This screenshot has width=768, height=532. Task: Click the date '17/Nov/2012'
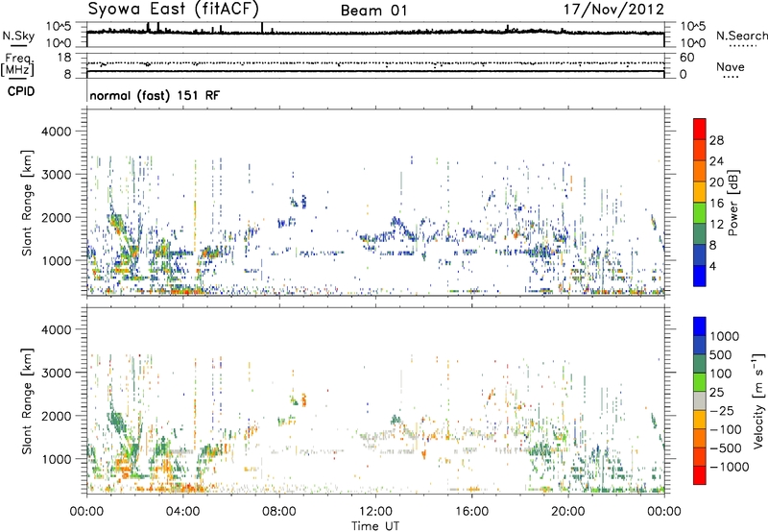(613, 10)
